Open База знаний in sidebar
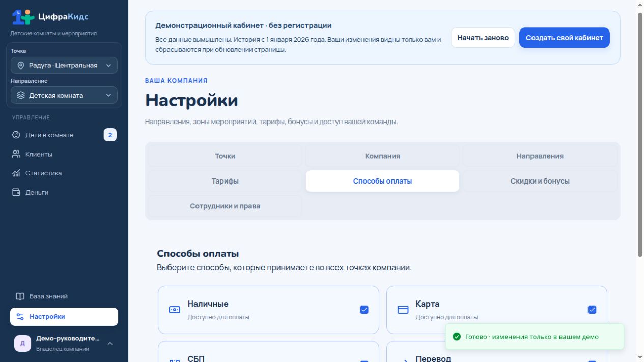Image resolution: width=644 pixels, height=362 pixels. coord(64,296)
